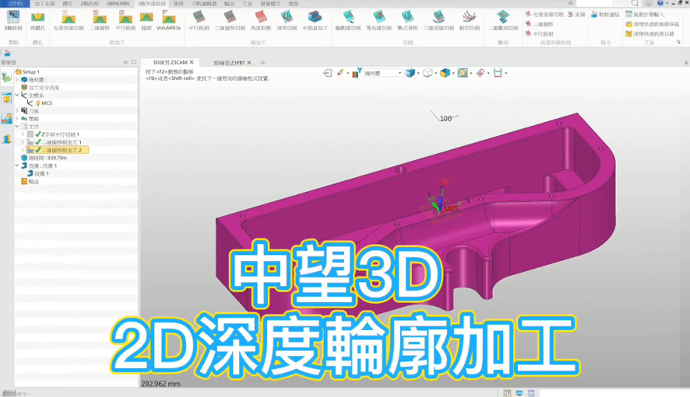Toggle the MCS lightbulb visibility
Screen dimensions: 690x397
tap(38, 103)
